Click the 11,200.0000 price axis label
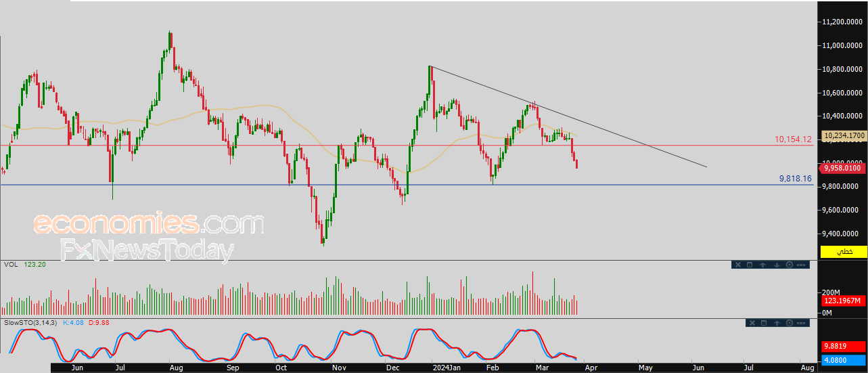This screenshot has height=373, width=868. point(843,22)
